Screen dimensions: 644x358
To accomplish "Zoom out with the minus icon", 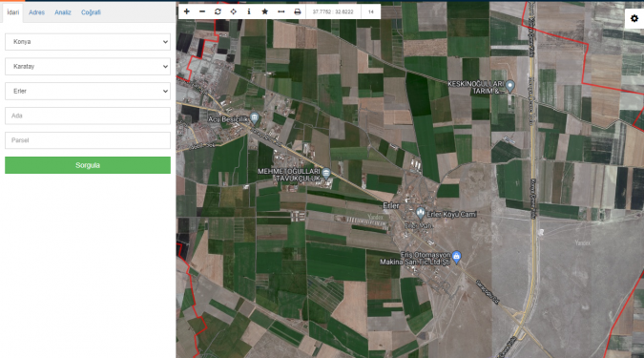I will coord(202,11).
